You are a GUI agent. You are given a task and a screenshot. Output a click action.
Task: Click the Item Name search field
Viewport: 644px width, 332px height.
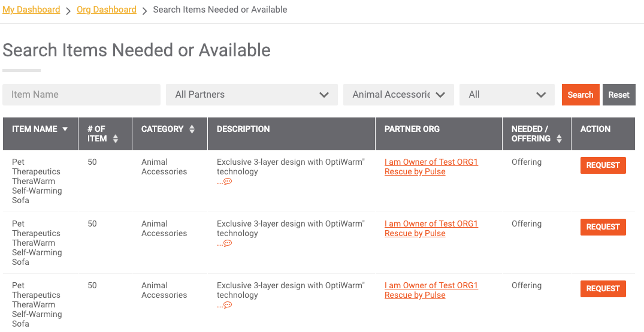(81, 95)
